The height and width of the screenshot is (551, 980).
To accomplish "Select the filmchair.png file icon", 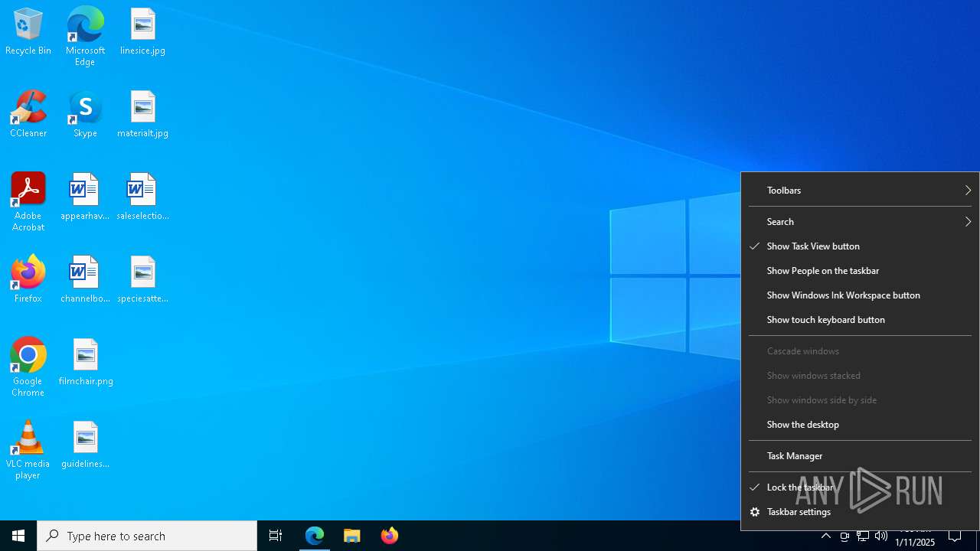I will pos(85,363).
